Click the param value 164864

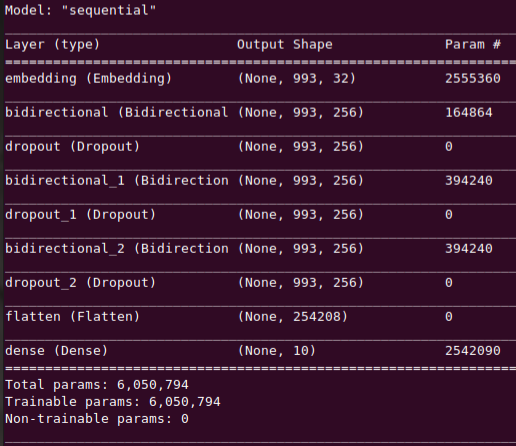tap(469, 113)
